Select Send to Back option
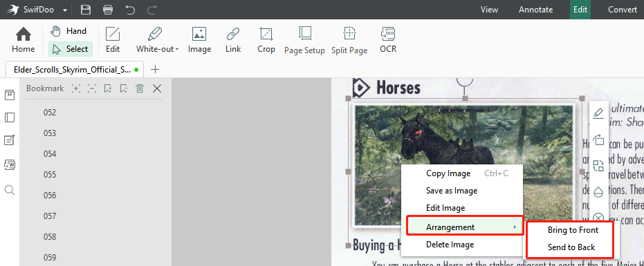Screen dimensions: 644x266 (571, 247)
